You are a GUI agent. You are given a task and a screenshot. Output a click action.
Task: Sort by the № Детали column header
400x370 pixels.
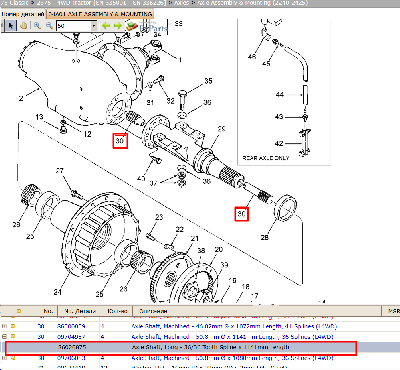click(x=80, y=311)
